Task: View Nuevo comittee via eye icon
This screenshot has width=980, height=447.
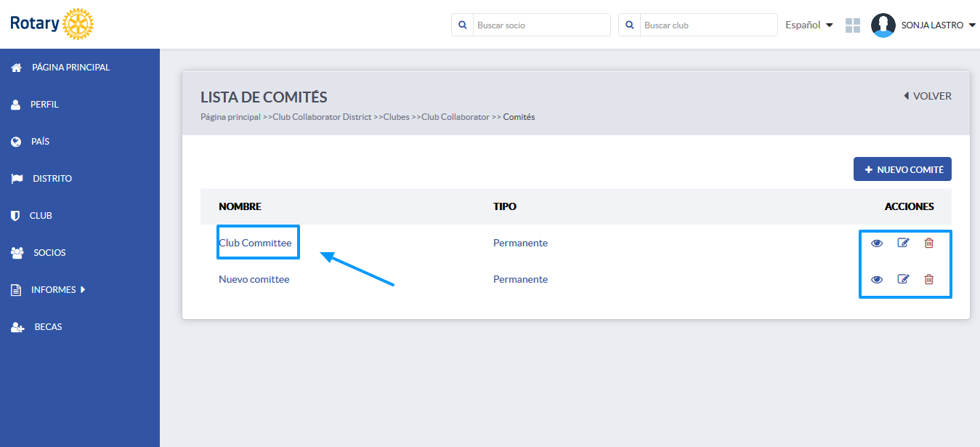Action: click(877, 279)
